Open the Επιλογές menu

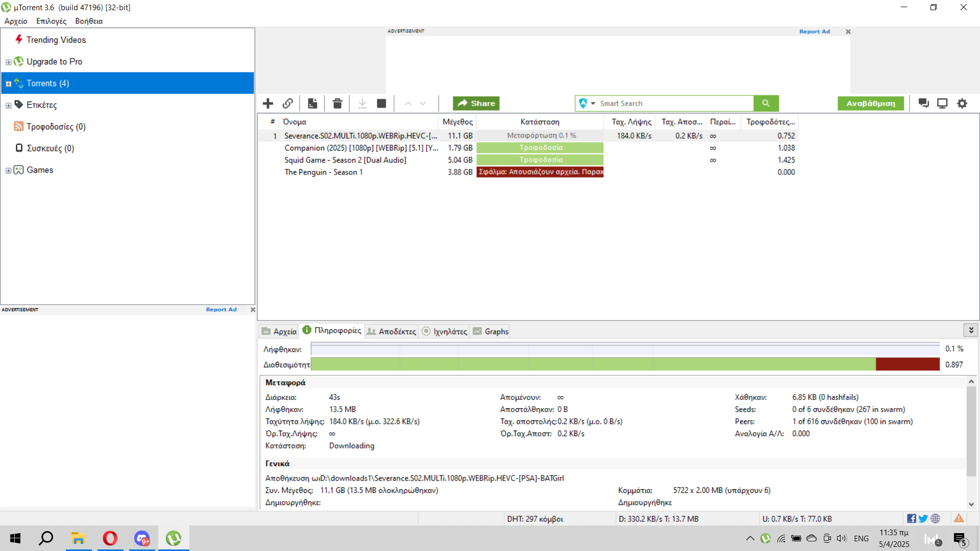pyautogui.click(x=52, y=21)
